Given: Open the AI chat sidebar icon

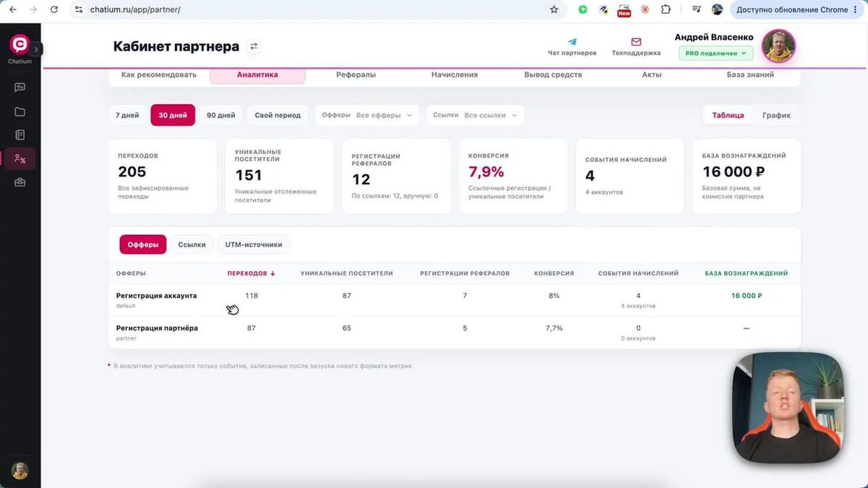Looking at the screenshot, I should click(x=20, y=87).
